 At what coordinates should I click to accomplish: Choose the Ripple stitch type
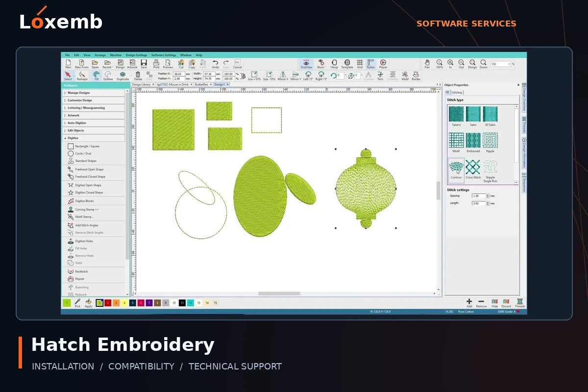(490, 143)
